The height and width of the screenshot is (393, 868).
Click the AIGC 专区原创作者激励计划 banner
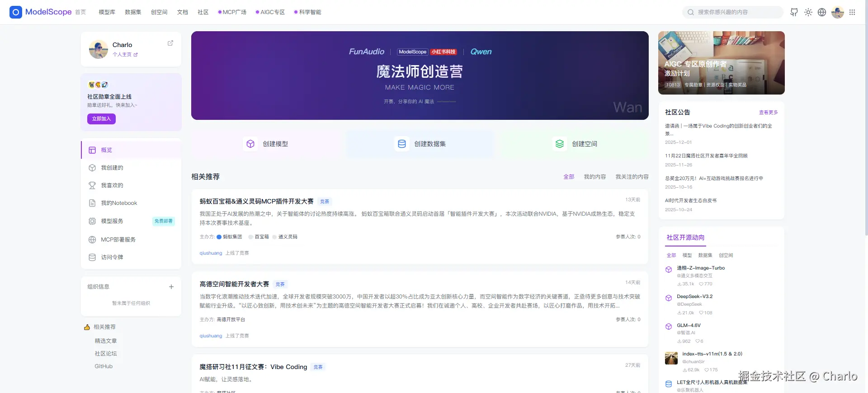[x=722, y=63]
